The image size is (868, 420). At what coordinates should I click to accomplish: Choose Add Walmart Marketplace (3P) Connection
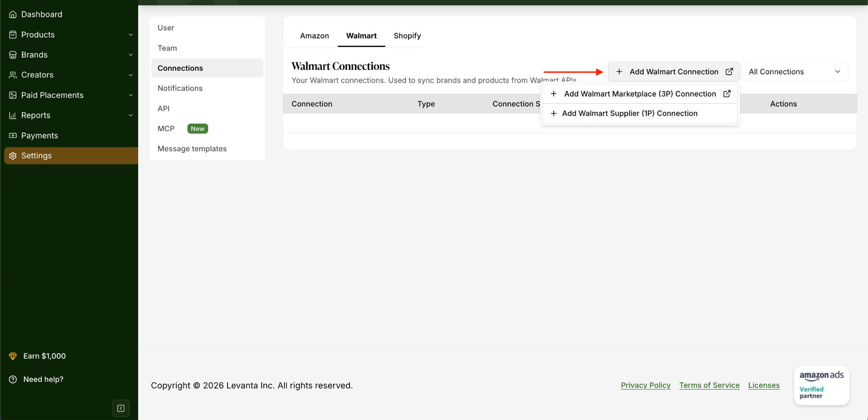[x=640, y=94]
